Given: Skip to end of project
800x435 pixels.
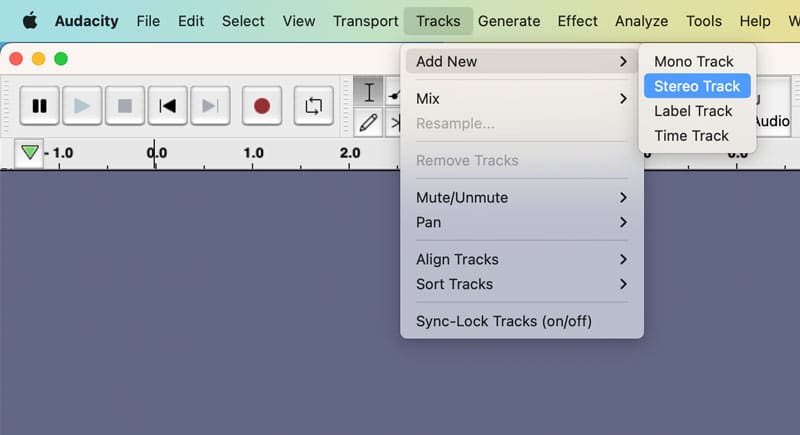Looking at the screenshot, I should (210, 105).
